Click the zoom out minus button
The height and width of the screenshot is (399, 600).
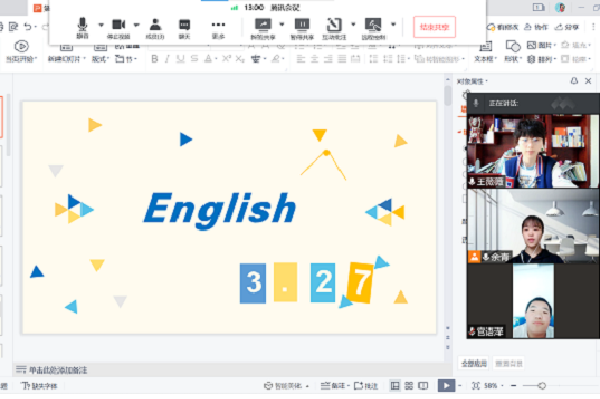point(514,386)
